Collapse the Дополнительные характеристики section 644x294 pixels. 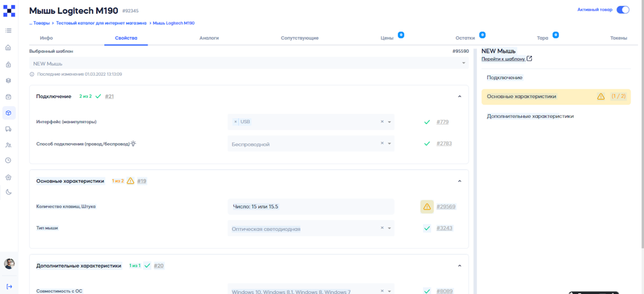tap(460, 266)
